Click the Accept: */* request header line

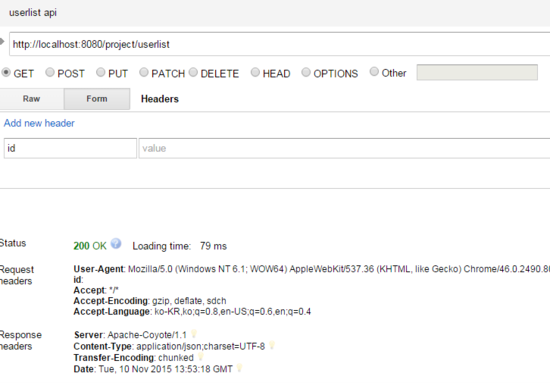(x=96, y=291)
